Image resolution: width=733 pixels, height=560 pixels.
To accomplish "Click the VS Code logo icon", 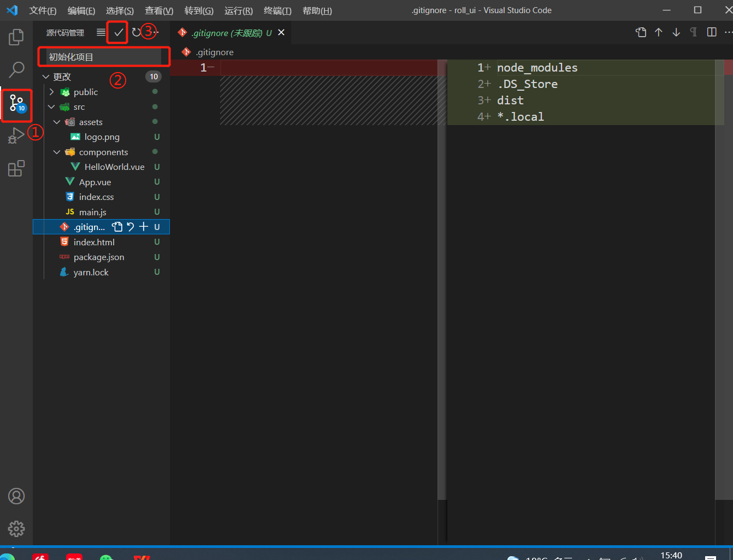I will tap(12, 10).
